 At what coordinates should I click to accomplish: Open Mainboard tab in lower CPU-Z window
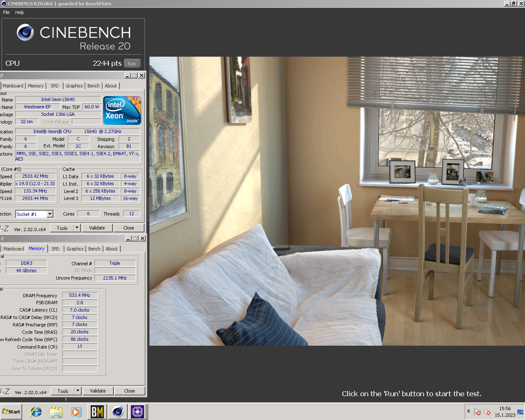pyautogui.click(x=14, y=249)
